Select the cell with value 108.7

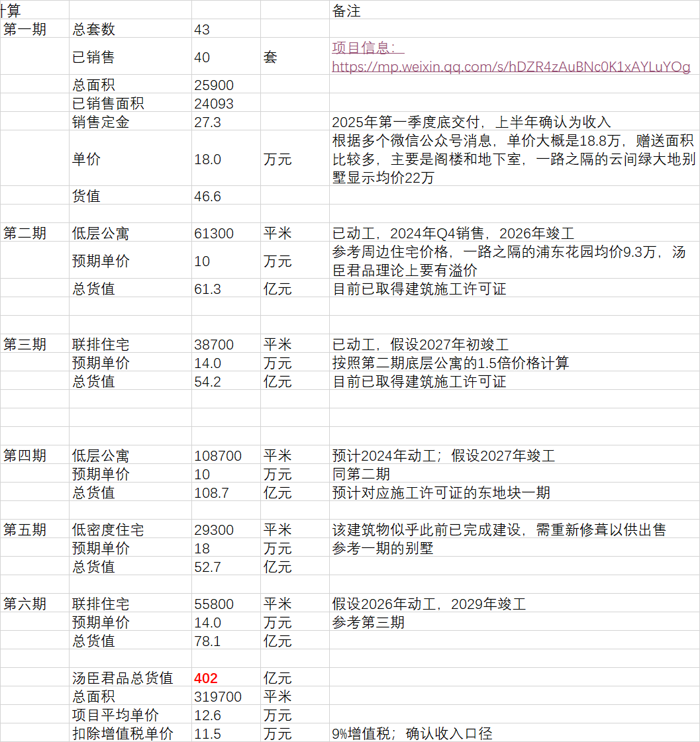tap(226, 492)
